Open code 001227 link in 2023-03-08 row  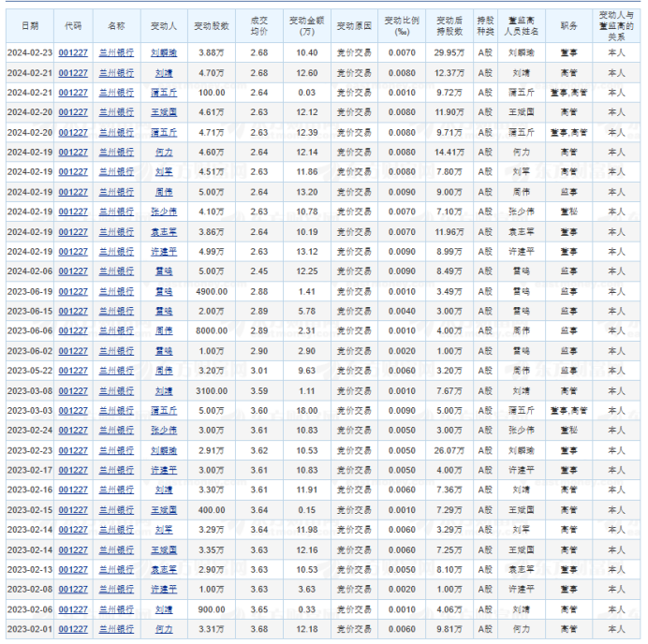click(x=73, y=390)
